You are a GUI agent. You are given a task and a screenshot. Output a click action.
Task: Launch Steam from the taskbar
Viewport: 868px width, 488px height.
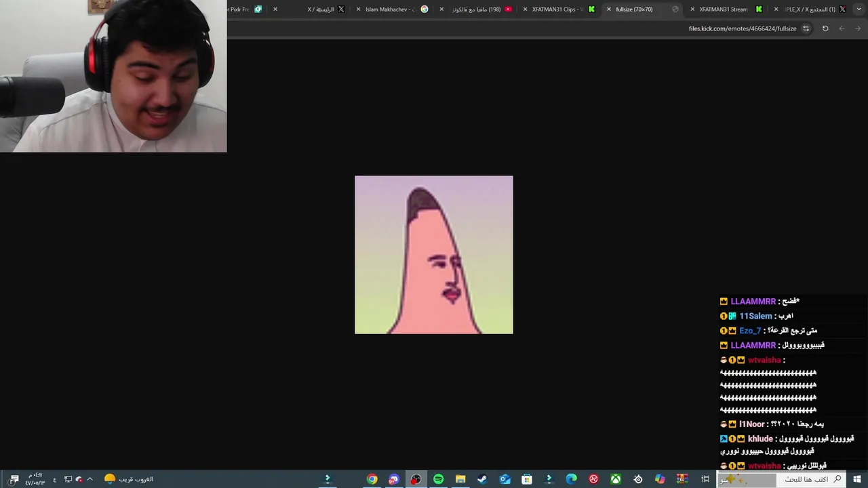click(x=482, y=479)
